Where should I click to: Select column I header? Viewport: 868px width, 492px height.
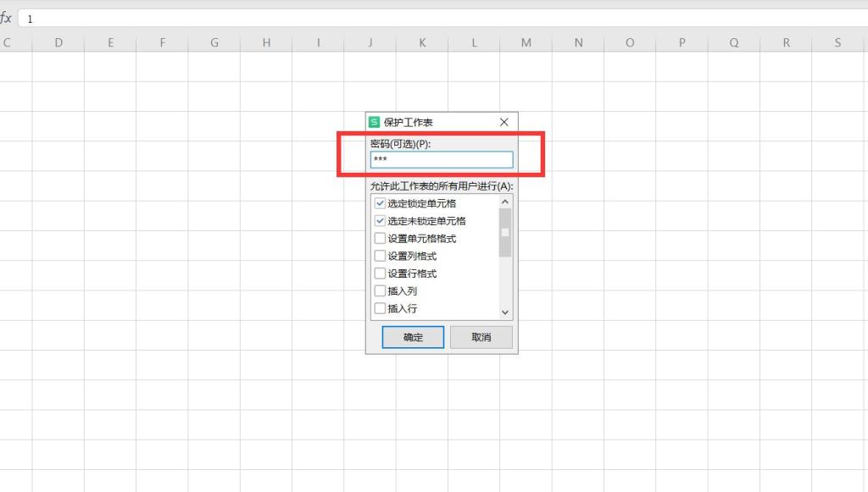pyautogui.click(x=319, y=42)
